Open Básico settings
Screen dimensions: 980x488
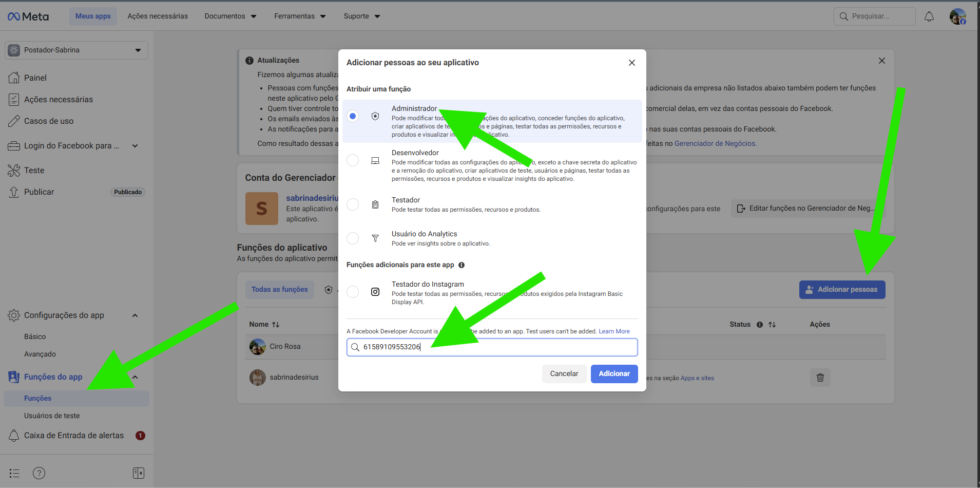(x=35, y=336)
